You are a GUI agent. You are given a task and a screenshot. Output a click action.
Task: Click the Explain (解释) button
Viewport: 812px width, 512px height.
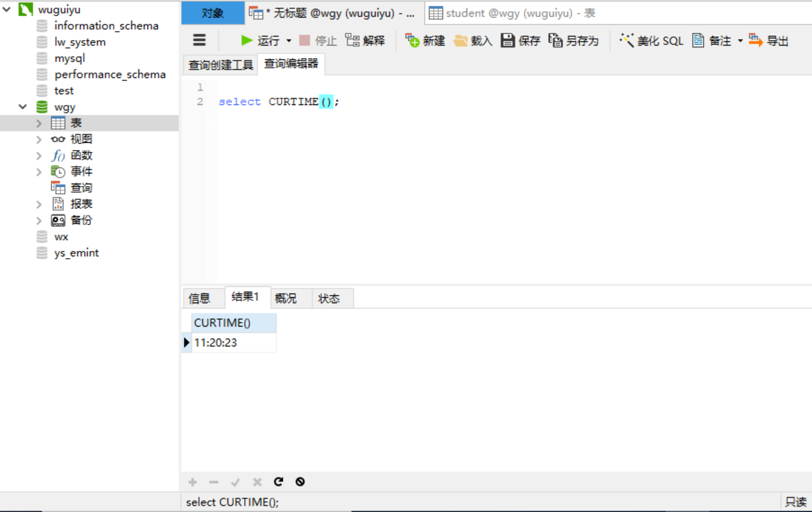pyautogui.click(x=365, y=40)
